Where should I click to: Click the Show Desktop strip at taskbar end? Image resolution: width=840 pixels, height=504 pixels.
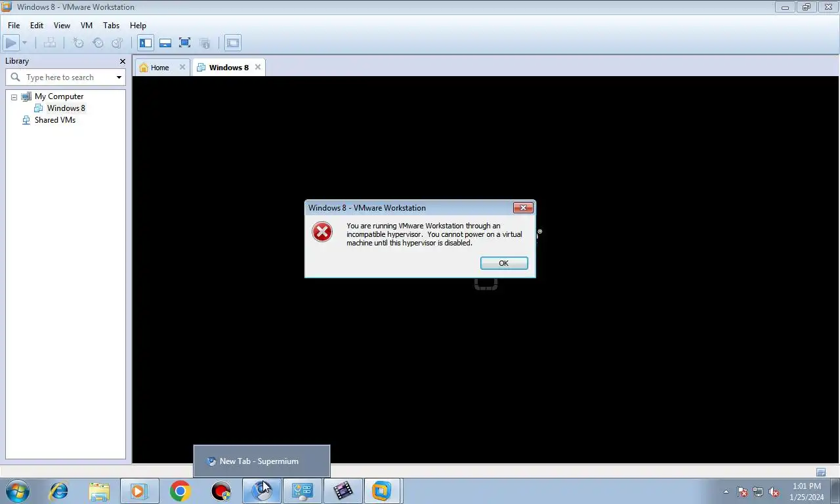click(835, 491)
